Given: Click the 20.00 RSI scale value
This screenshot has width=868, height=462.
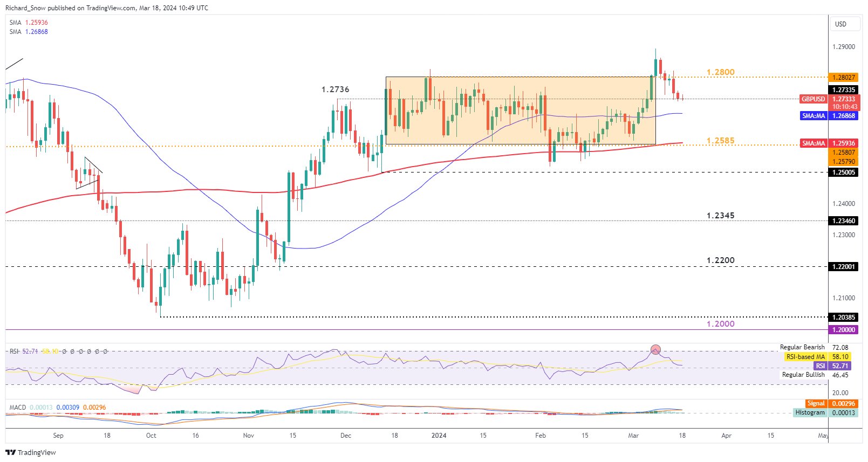Looking at the screenshot, I should [840, 393].
